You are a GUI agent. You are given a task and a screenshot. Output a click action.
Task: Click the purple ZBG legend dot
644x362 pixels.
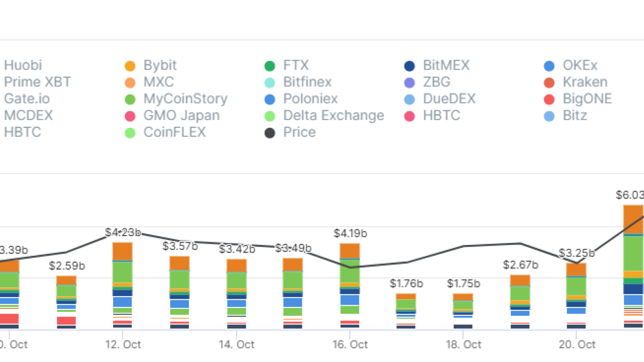pyautogui.click(x=409, y=82)
